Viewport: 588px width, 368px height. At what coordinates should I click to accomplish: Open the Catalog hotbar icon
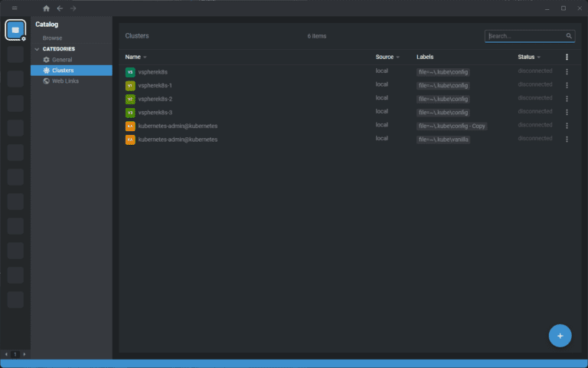(15, 30)
